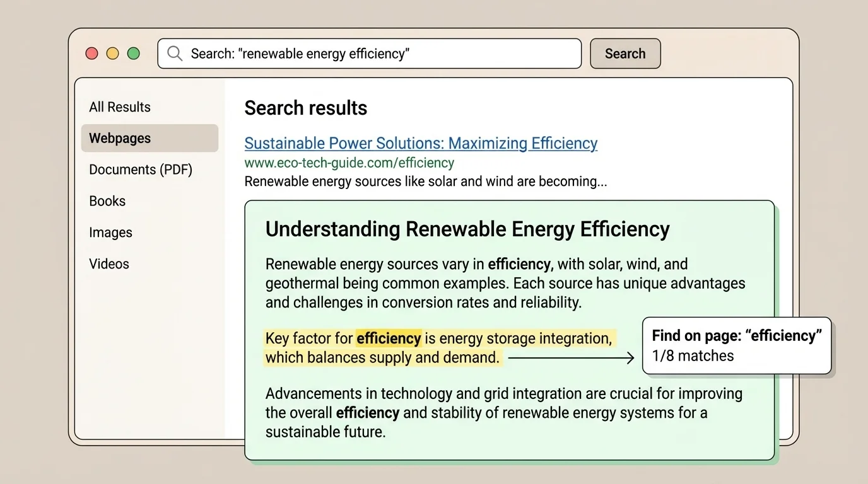The image size is (868, 484).
Task: Switch to Videos results
Action: click(109, 264)
